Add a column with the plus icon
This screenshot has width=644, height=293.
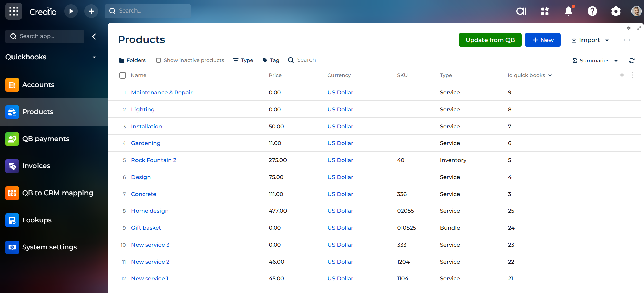(622, 75)
